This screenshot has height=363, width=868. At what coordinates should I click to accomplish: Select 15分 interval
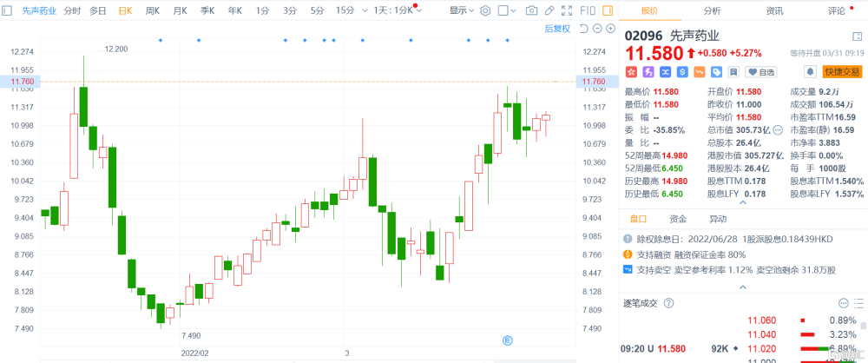(x=345, y=10)
